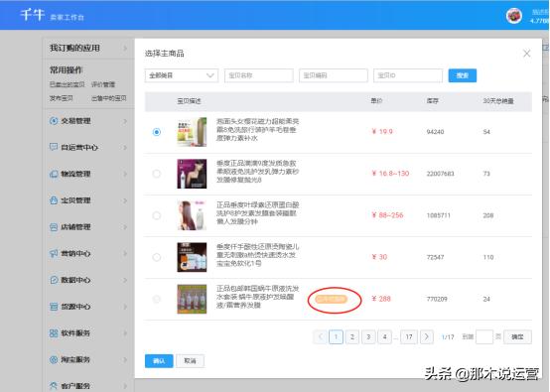Click the 软件服务 grid icon
The width and height of the screenshot is (550, 392).
pos(54,333)
